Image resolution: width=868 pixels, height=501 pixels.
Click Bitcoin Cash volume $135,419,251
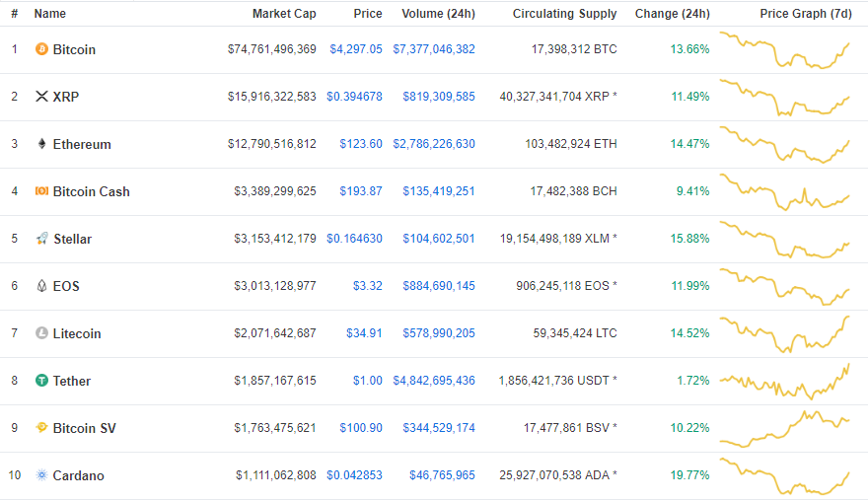(439, 191)
